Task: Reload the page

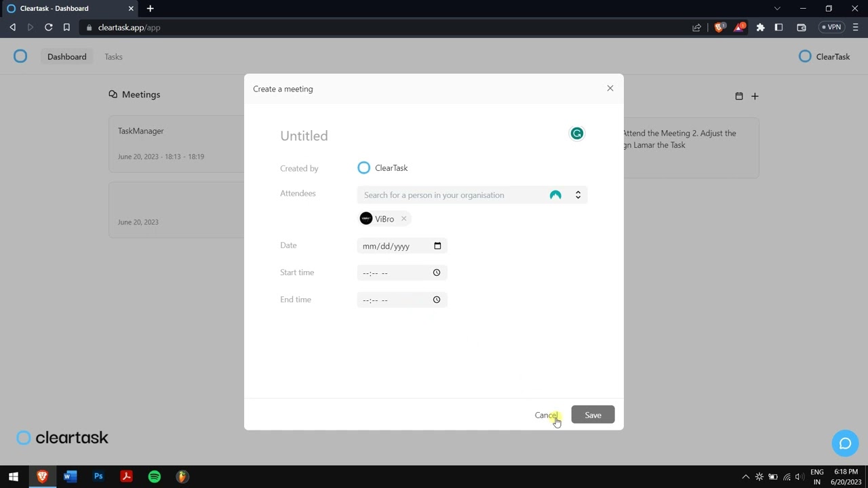Action: click(49, 28)
